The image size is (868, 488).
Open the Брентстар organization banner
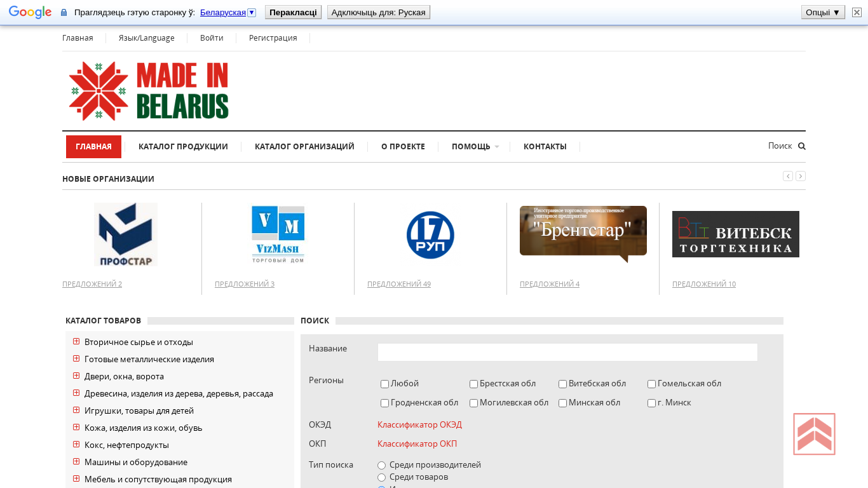coord(583,234)
